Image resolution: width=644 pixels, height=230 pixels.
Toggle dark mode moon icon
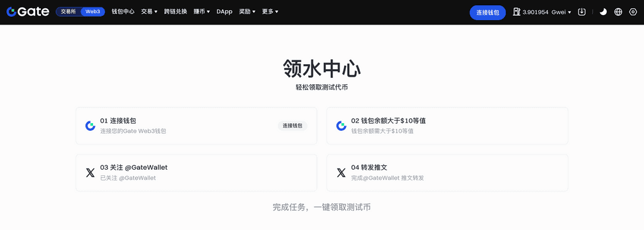coord(603,12)
